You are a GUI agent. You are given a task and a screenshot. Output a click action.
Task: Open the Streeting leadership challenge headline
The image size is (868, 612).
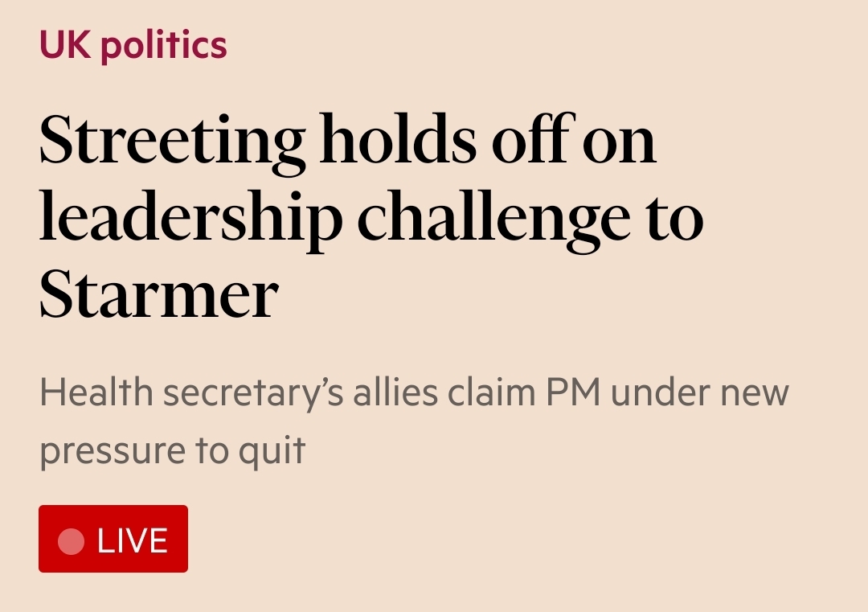[371, 216]
